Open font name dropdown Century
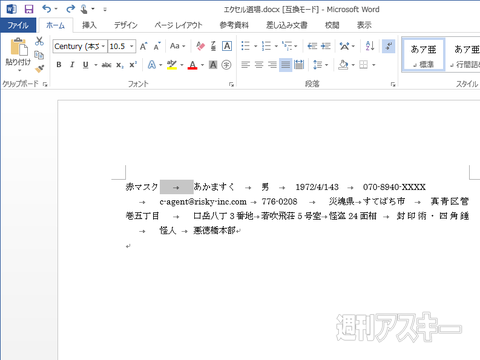 103,46
